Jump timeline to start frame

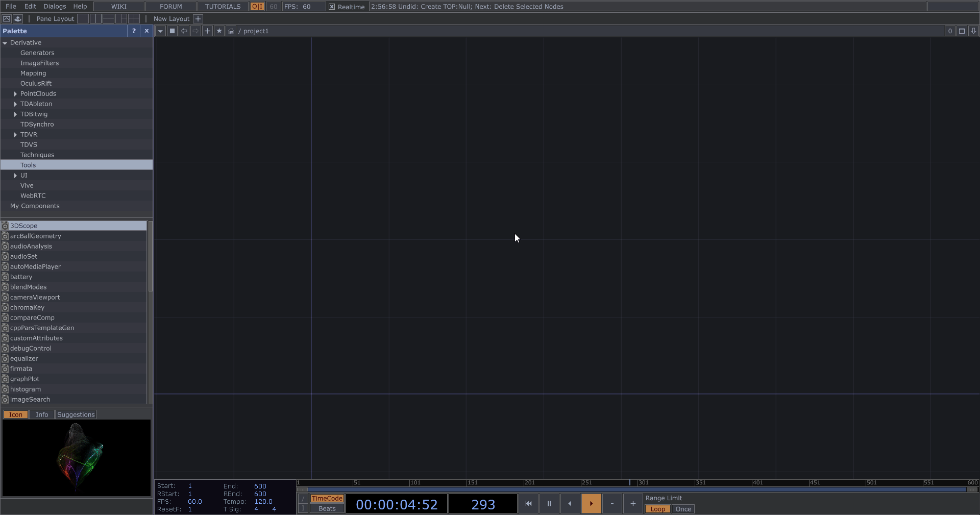[528, 504]
